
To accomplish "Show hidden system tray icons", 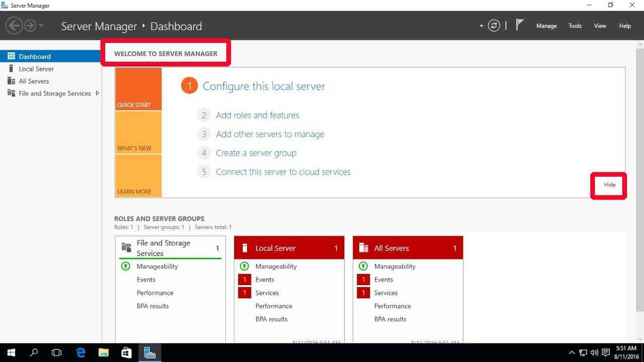I will [x=572, y=352].
